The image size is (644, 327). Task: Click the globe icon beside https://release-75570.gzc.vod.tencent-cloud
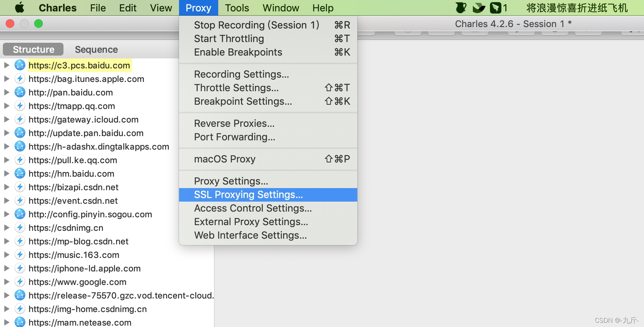tap(20, 295)
